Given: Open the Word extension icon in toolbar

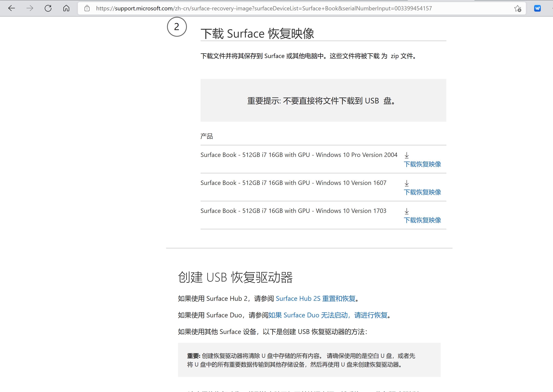Looking at the screenshot, I should [x=537, y=8].
